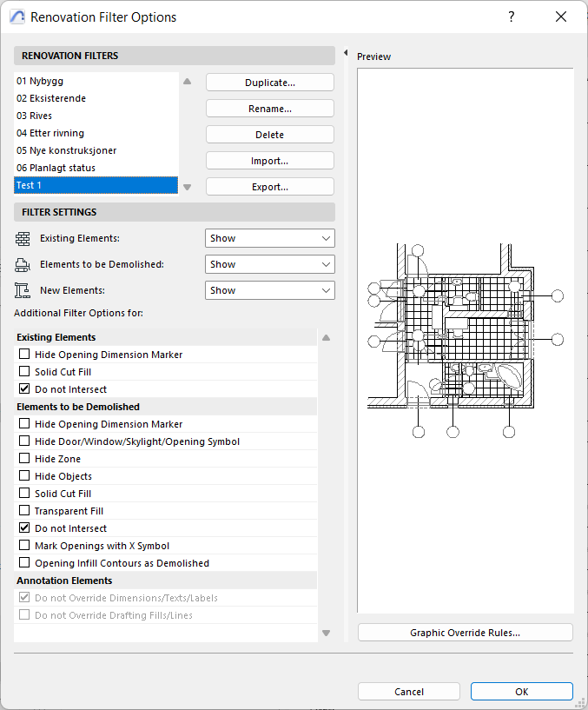Click the floor plan preview image
The width and height of the screenshot is (588, 710).
(465, 339)
